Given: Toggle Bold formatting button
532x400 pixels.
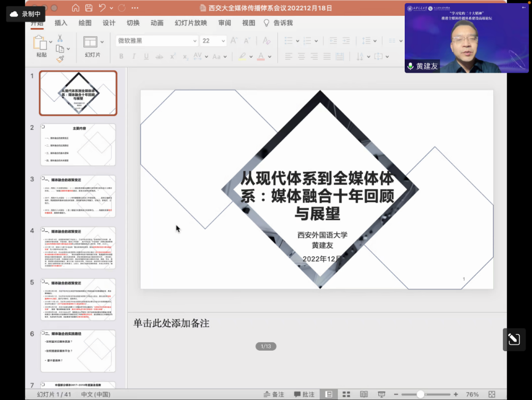Looking at the screenshot, I should pyautogui.click(x=121, y=56).
